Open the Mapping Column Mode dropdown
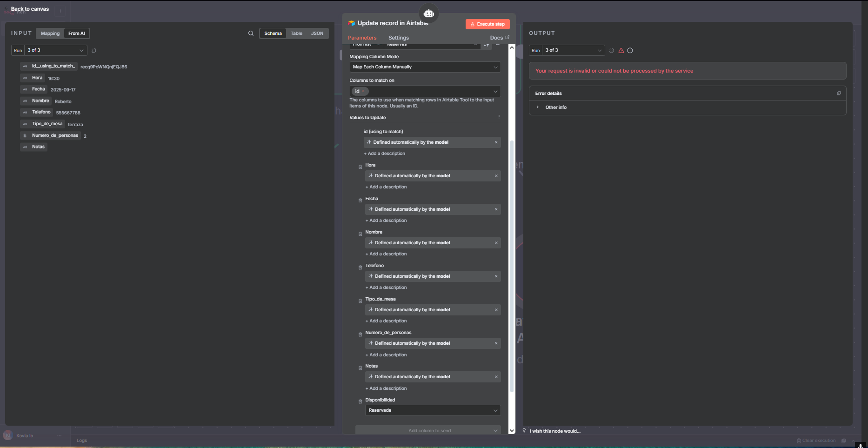 [x=425, y=67]
